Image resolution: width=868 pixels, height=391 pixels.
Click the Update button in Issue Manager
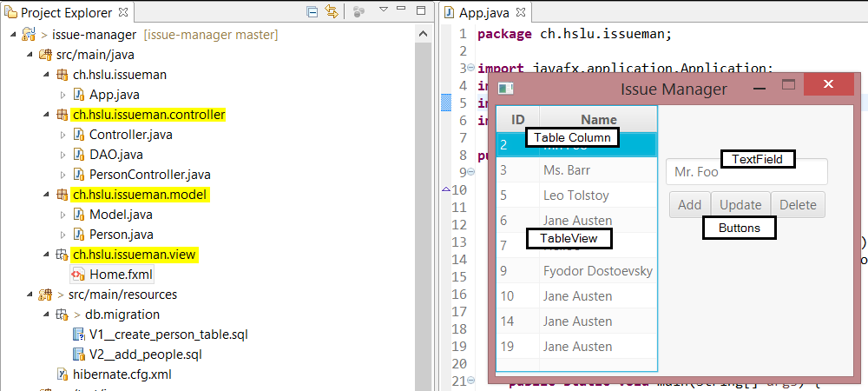(740, 205)
